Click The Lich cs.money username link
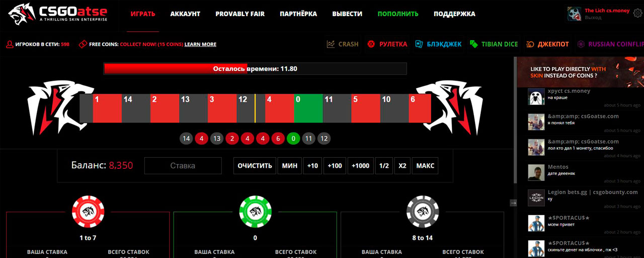The height and width of the screenshot is (258, 644). click(x=607, y=11)
